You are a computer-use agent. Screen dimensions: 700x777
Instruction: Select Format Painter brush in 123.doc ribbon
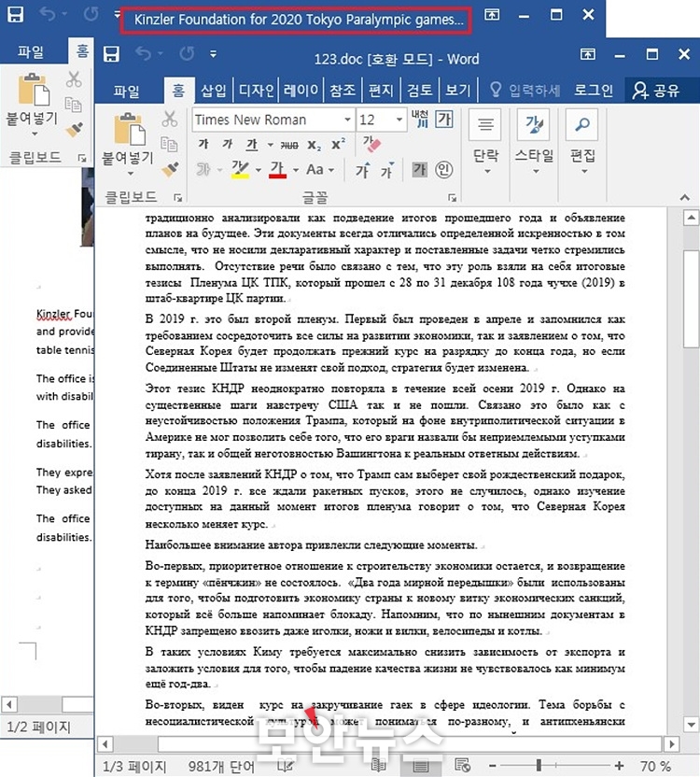170,169
